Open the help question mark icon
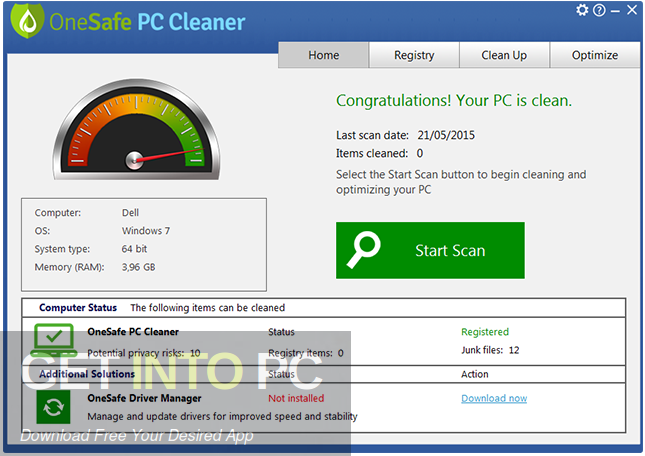Viewport: 645px width, 456px height. (599, 10)
